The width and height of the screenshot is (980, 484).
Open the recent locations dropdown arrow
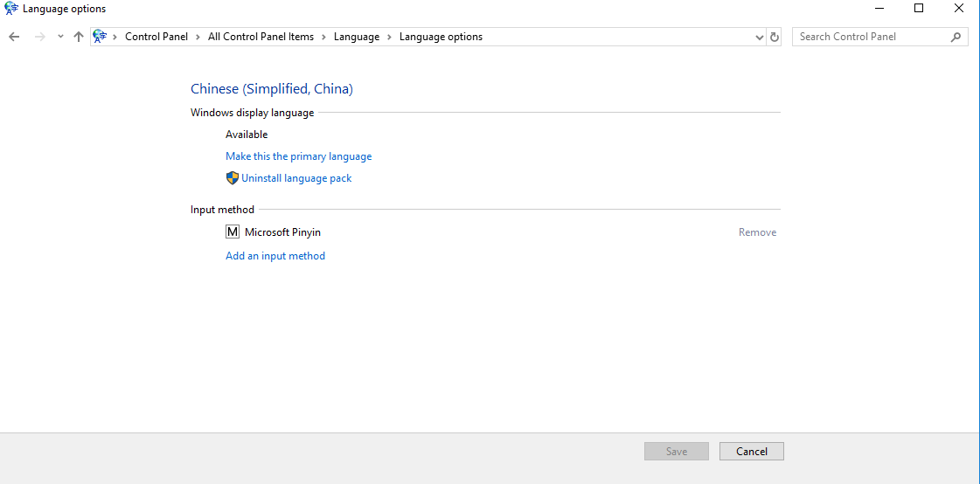click(60, 37)
